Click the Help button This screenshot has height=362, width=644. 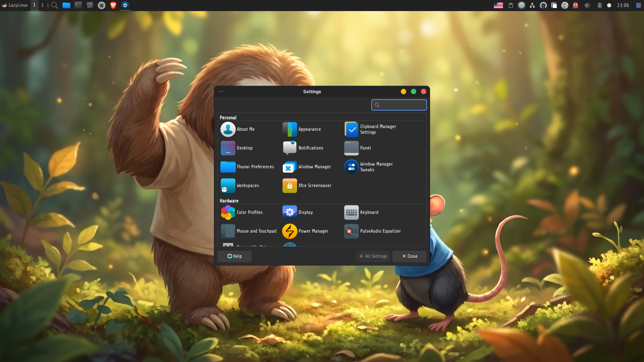(x=234, y=256)
